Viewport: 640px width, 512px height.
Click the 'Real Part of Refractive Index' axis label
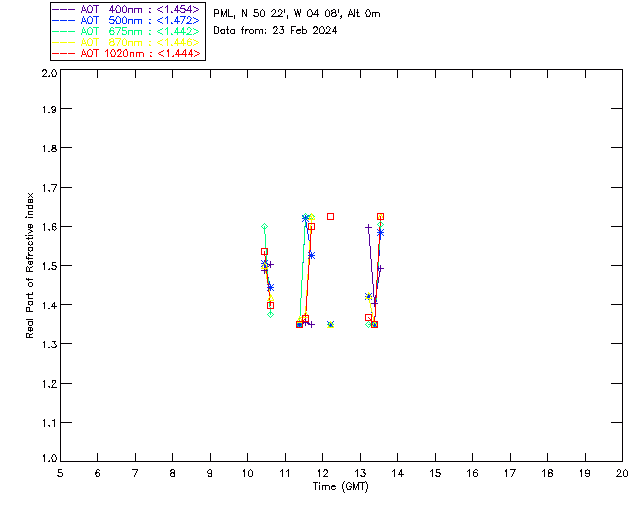[x=29, y=265]
